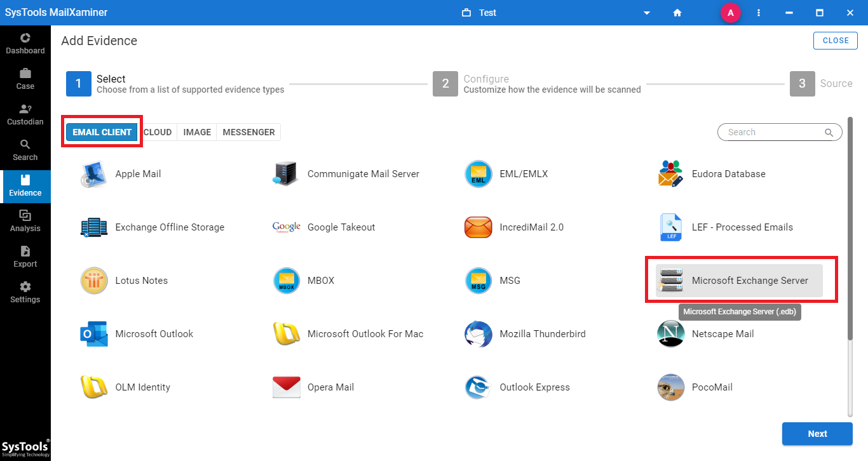
Task: Click the Apple Mail icon
Action: coord(94,174)
